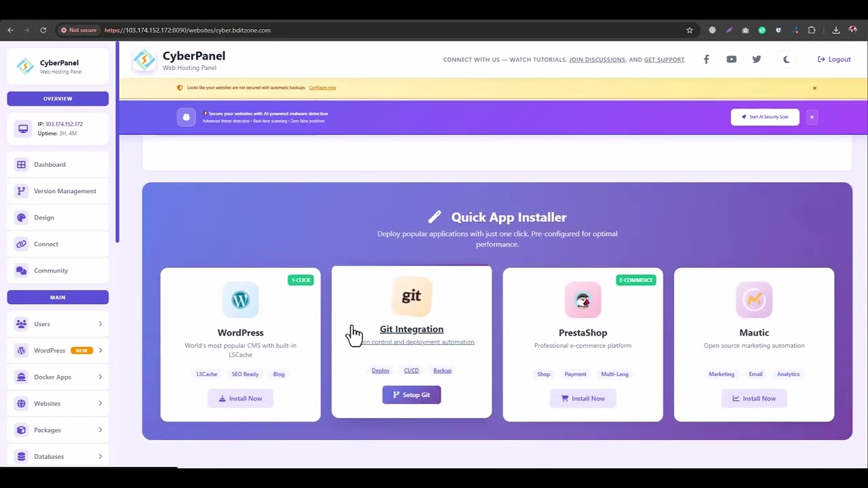Image resolution: width=868 pixels, height=488 pixels.
Task: Click the CI/CD tag
Action: tap(412, 371)
